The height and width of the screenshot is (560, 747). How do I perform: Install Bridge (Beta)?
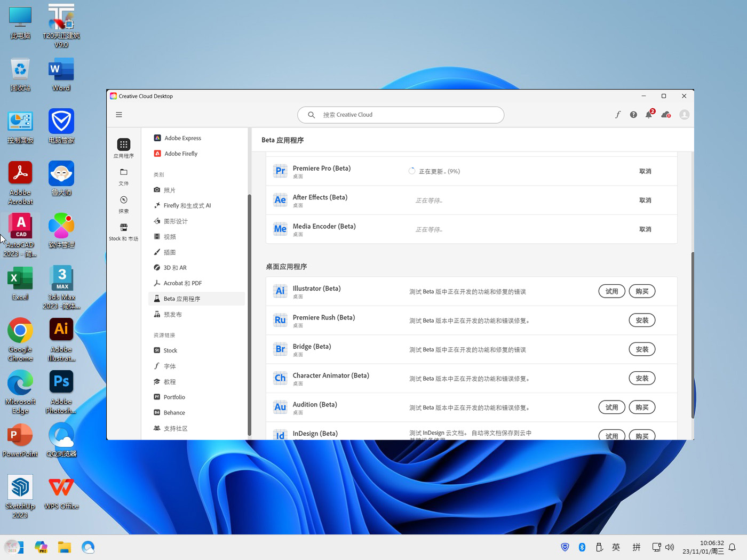(642, 349)
